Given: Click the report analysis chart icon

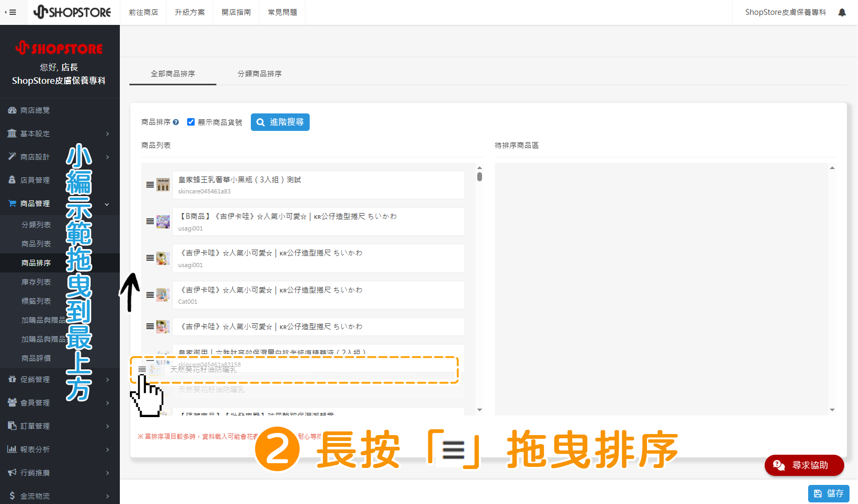Looking at the screenshot, I should [x=12, y=449].
